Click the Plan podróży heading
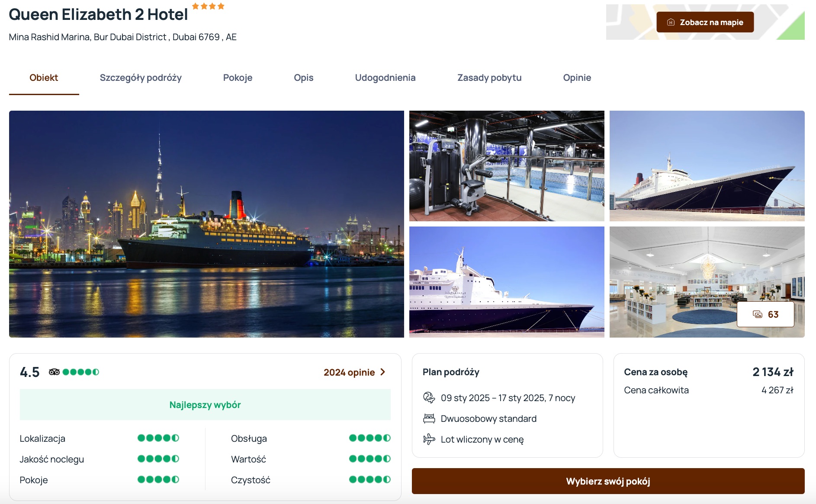The image size is (816, 504). point(451,372)
